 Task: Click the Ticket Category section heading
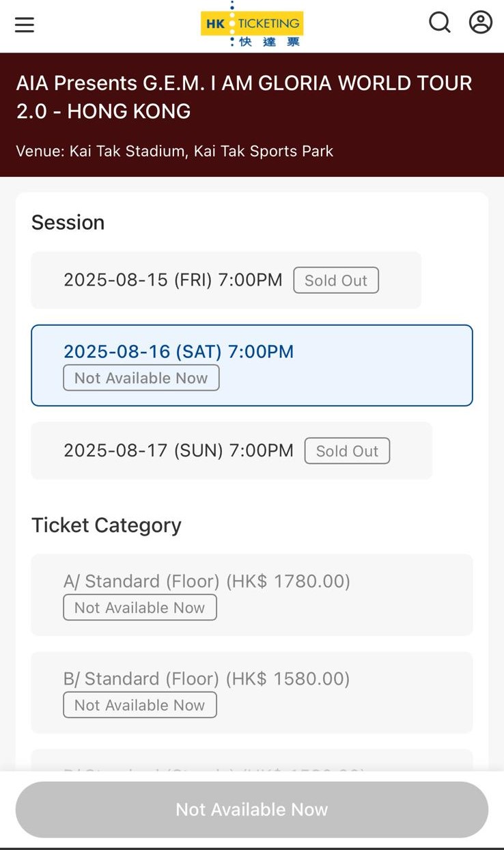[107, 525]
